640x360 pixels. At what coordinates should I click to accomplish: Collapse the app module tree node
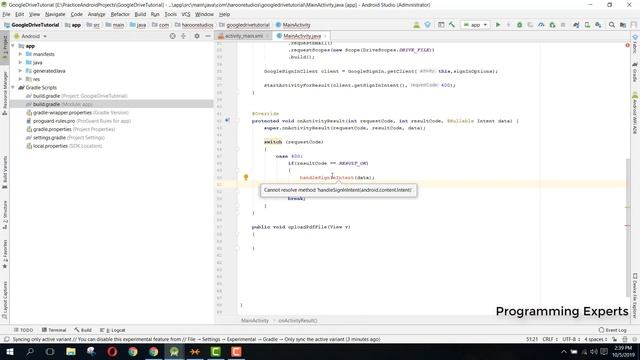click(13, 46)
